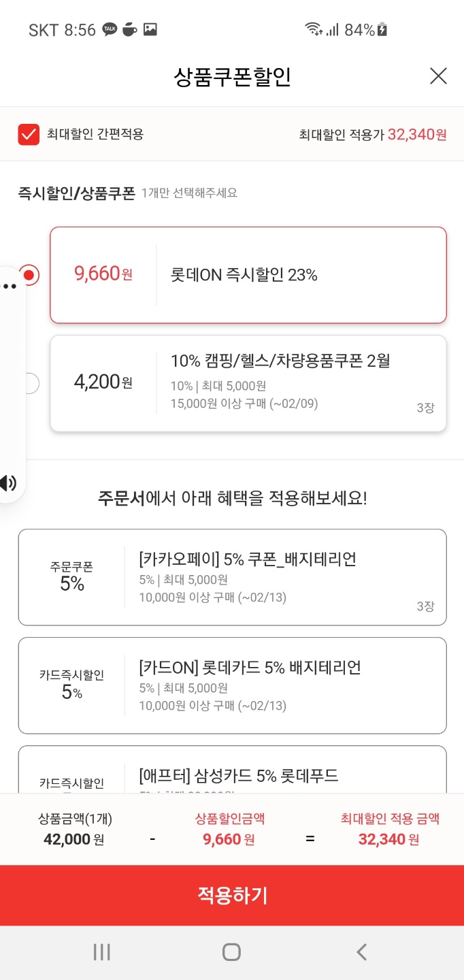This screenshot has height=980, width=464.
Task: Tap the 적용하기 button
Action: click(232, 895)
